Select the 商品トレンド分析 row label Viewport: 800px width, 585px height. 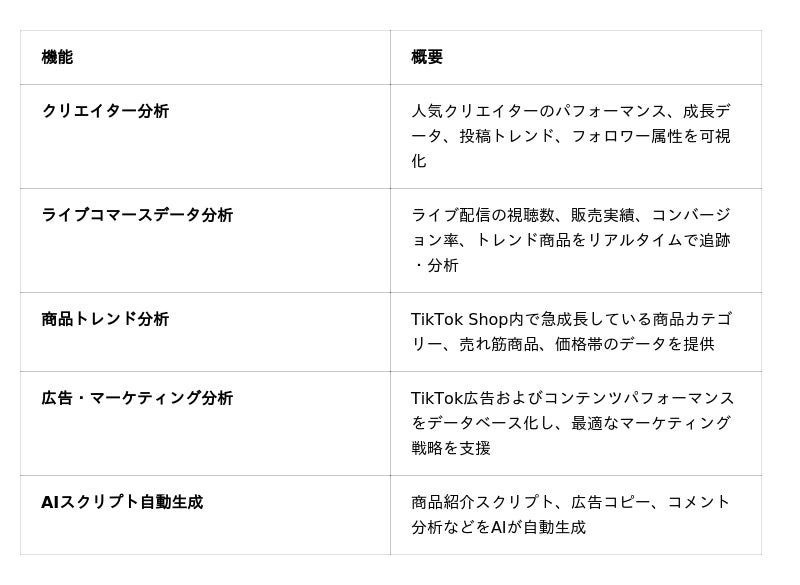[x=105, y=319]
